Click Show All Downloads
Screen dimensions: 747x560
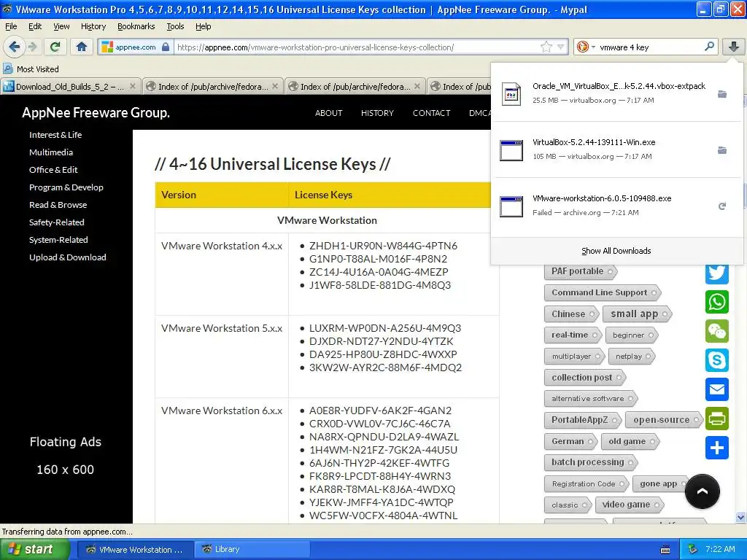[616, 251]
